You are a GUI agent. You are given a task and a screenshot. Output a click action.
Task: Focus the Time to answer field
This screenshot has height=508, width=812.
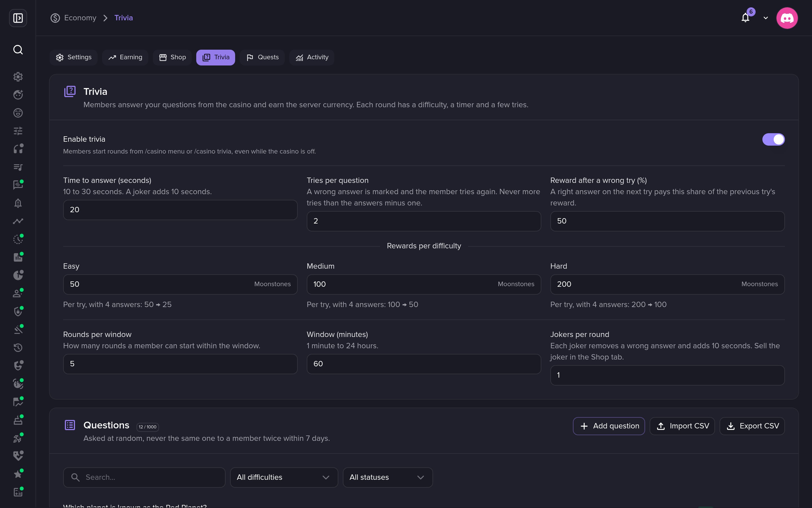[x=180, y=210]
